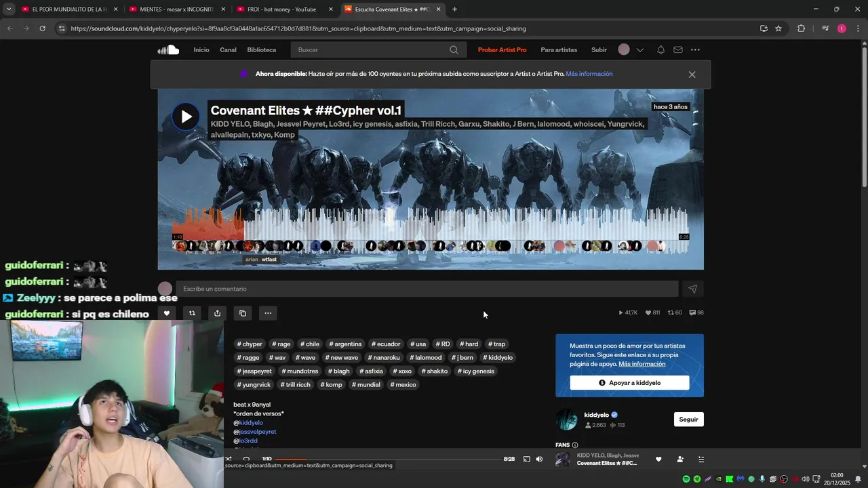868x488 pixels.
Task: Click the track waveform timeline
Action: coord(431,230)
